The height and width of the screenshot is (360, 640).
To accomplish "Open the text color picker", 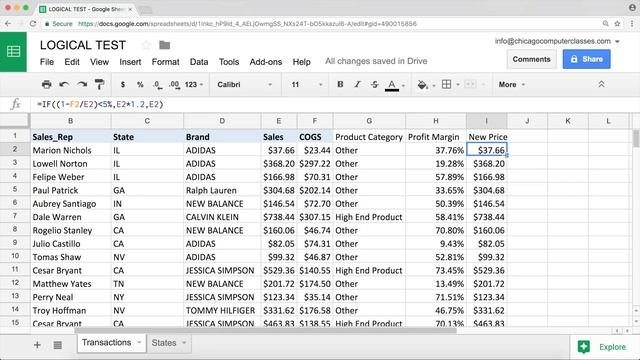I will 392,84.
